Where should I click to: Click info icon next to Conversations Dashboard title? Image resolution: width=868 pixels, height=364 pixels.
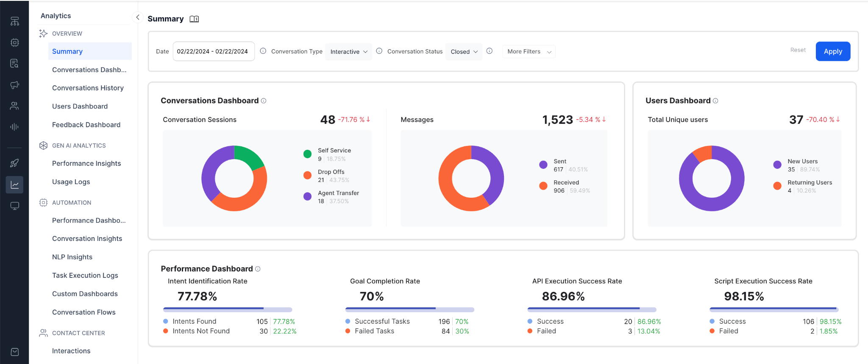[x=264, y=101]
